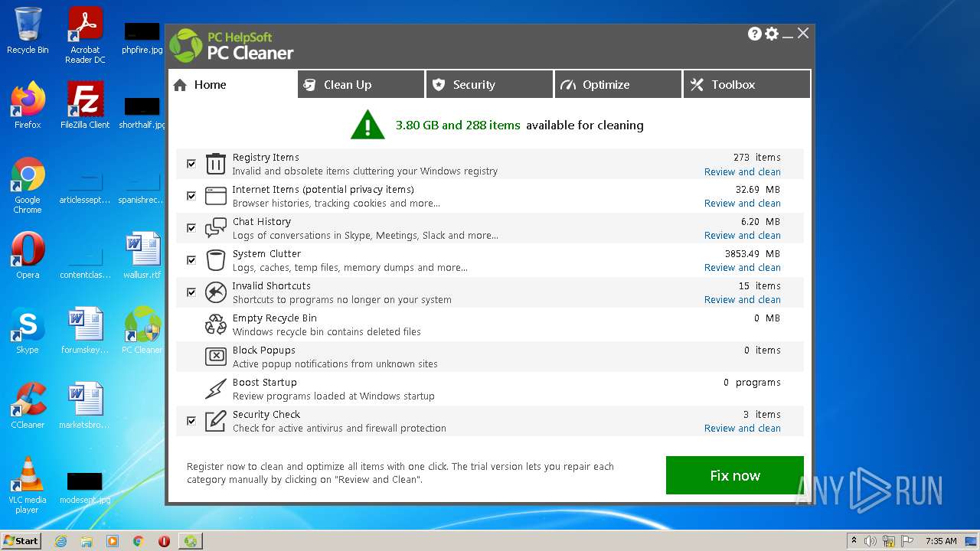The image size is (980, 551).
Task: Click the '3853.49 MB' System Clutter value
Action: point(753,254)
